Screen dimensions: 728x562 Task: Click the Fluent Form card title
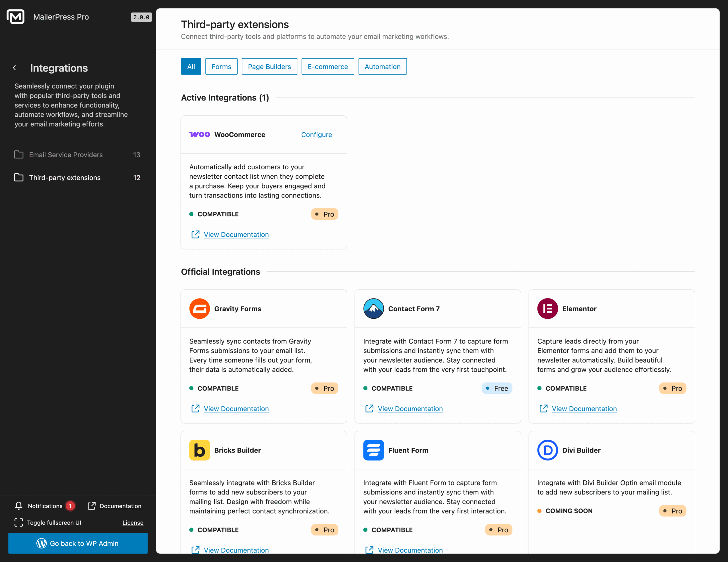pos(408,450)
